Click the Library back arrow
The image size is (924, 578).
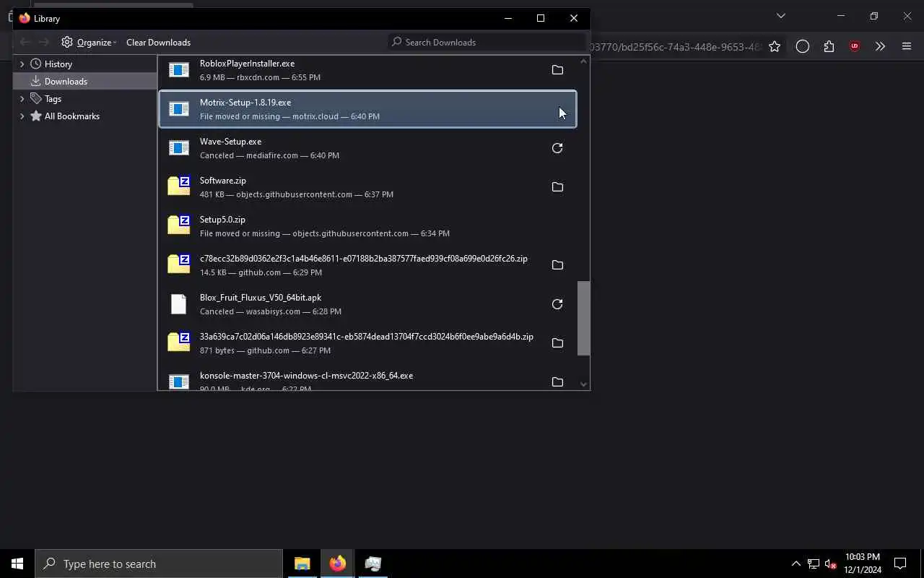coord(25,42)
